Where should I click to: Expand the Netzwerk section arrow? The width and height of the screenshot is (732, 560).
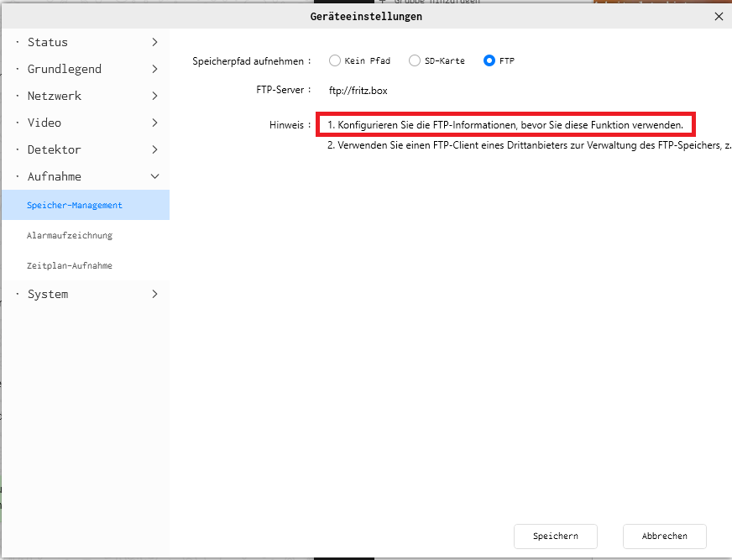click(x=154, y=96)
